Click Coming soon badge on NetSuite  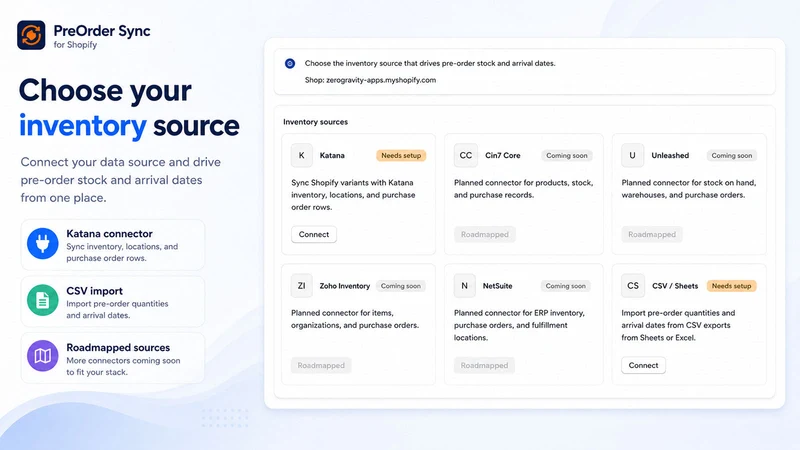(565, 286)
